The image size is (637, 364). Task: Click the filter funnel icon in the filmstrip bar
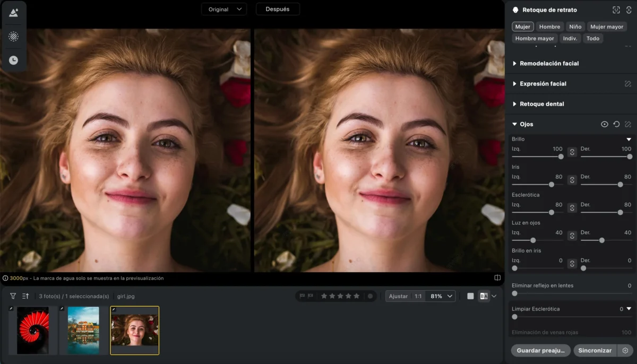(13, 296)
